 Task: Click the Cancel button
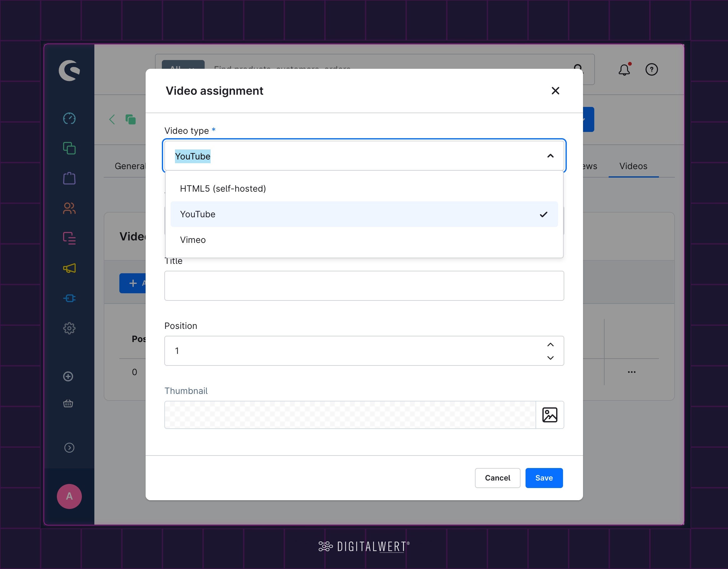[497, 478]
